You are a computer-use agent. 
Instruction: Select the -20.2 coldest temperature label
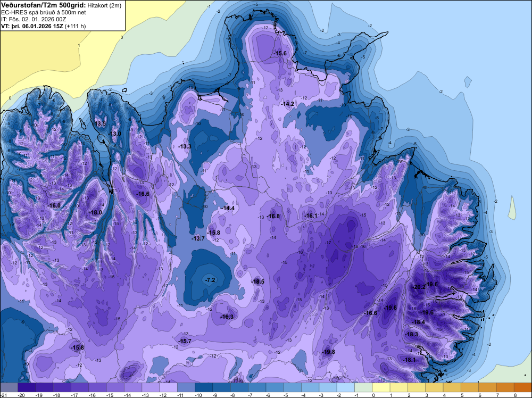[x=419, y=287]
